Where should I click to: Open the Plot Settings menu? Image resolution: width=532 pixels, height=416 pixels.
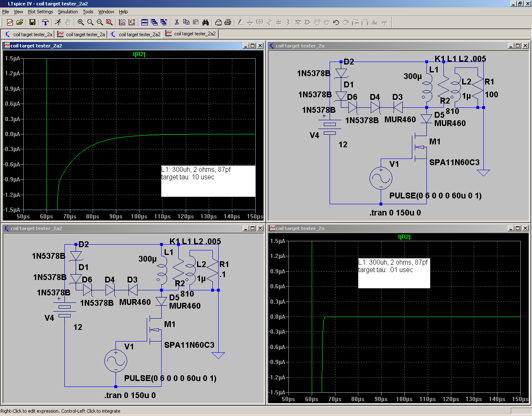pos(40,12)
